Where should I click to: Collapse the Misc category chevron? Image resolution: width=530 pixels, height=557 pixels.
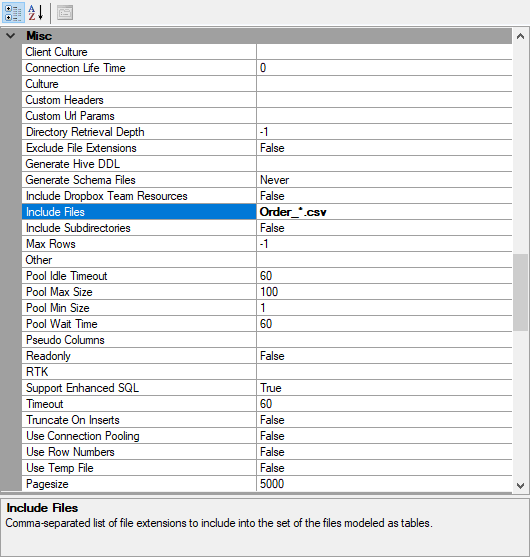tap(11, 36)
